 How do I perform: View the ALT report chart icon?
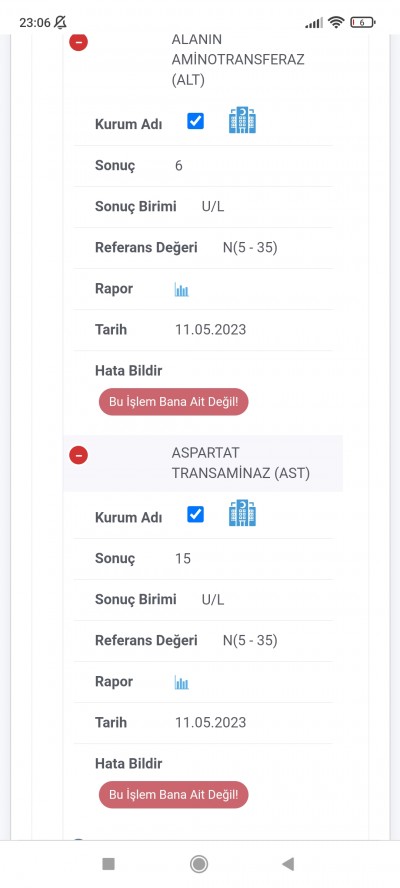[181, 290]
